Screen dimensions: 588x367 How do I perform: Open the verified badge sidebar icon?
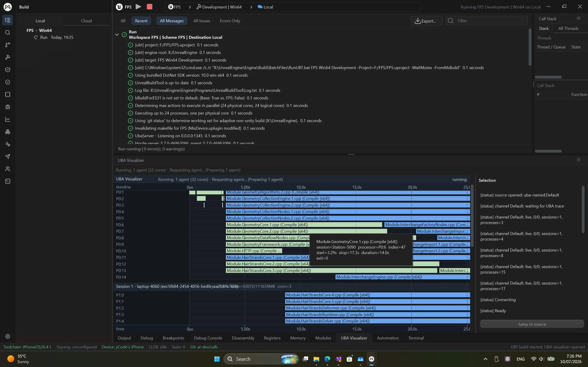[x=8, y=82]
